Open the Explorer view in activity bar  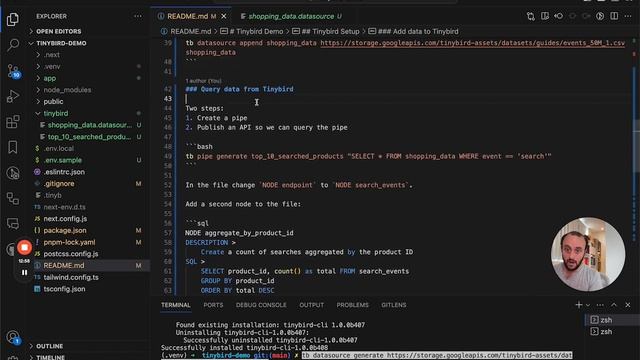click(x=13, y=19)
